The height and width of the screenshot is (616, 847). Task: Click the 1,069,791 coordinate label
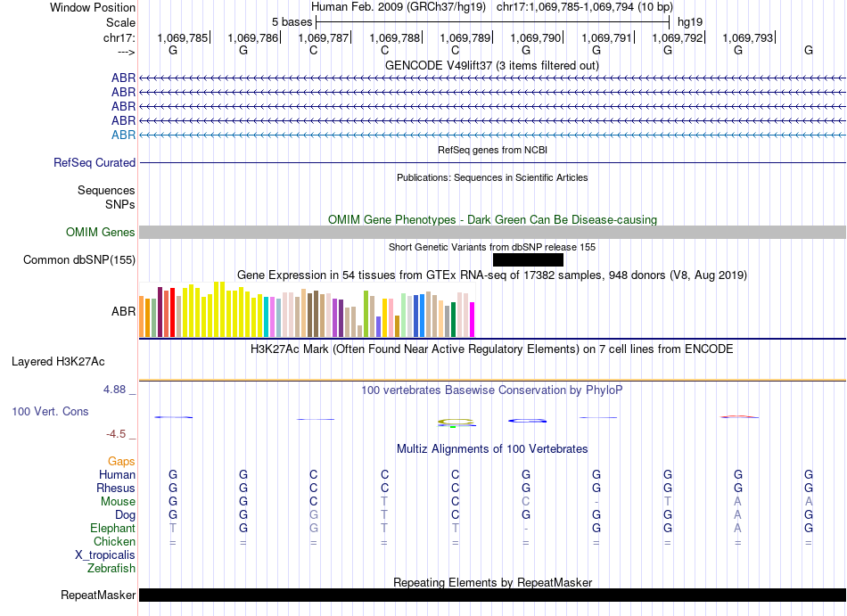click(606, 37)
